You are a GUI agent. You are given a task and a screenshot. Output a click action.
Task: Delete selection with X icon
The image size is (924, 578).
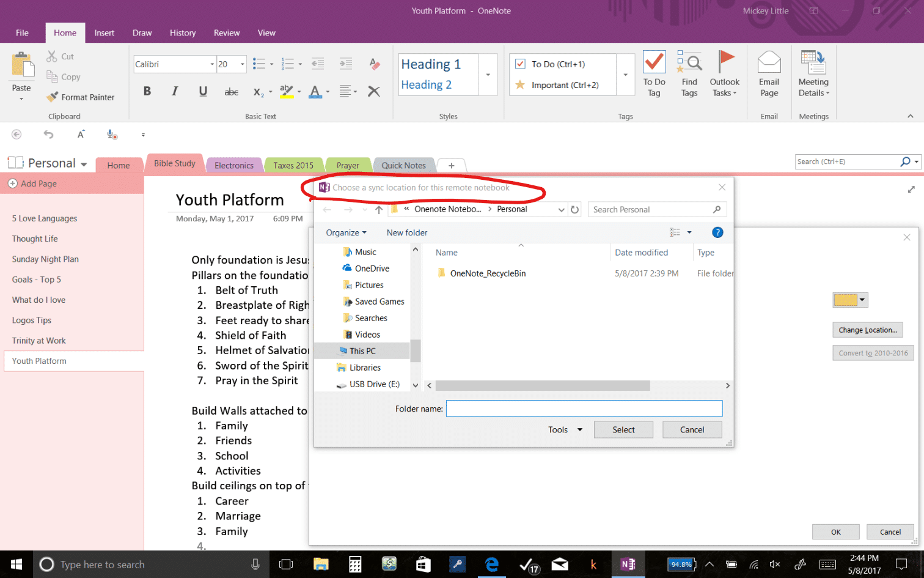point(374,92)
